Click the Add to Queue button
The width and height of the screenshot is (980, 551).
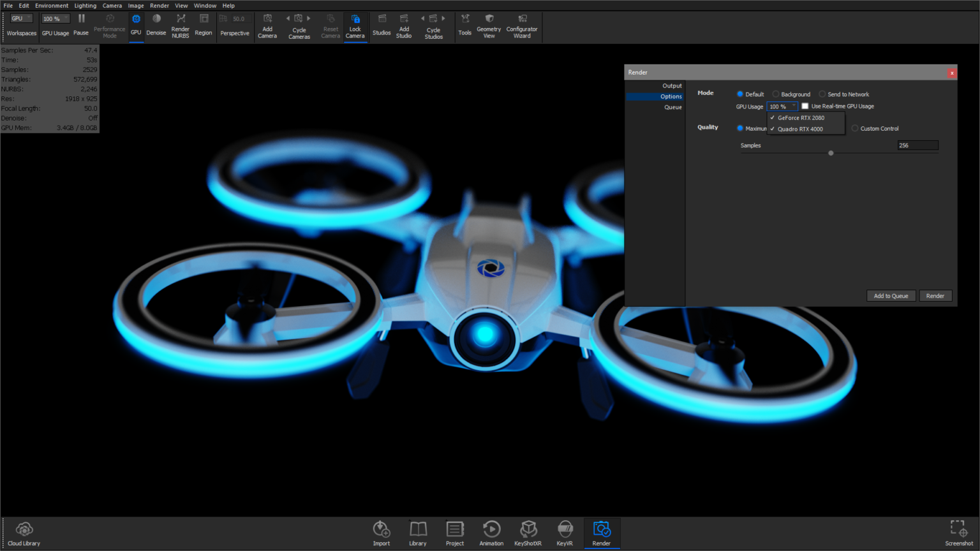click(x=891, y=295)
